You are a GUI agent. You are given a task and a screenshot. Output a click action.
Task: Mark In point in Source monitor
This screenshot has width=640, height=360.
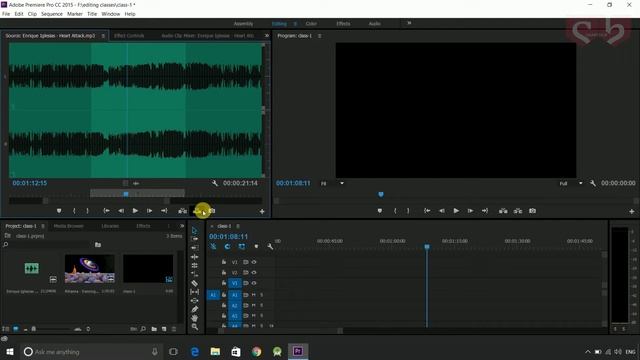click(74, 211)
